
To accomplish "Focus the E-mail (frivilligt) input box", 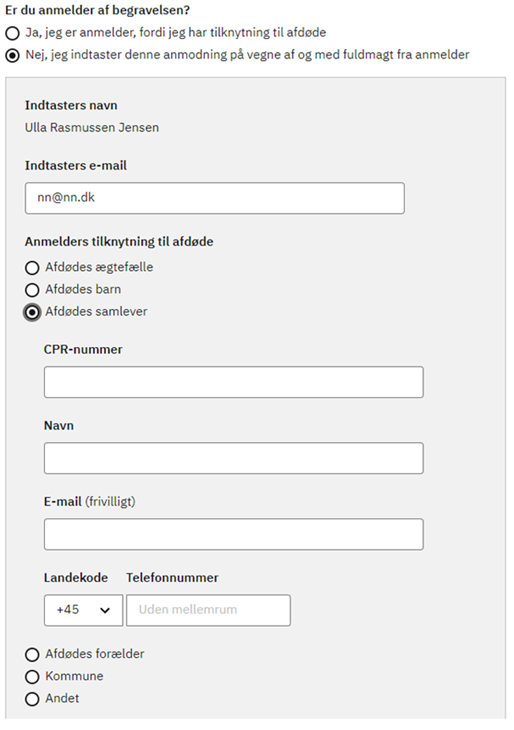I will click(x=234, y=534).
